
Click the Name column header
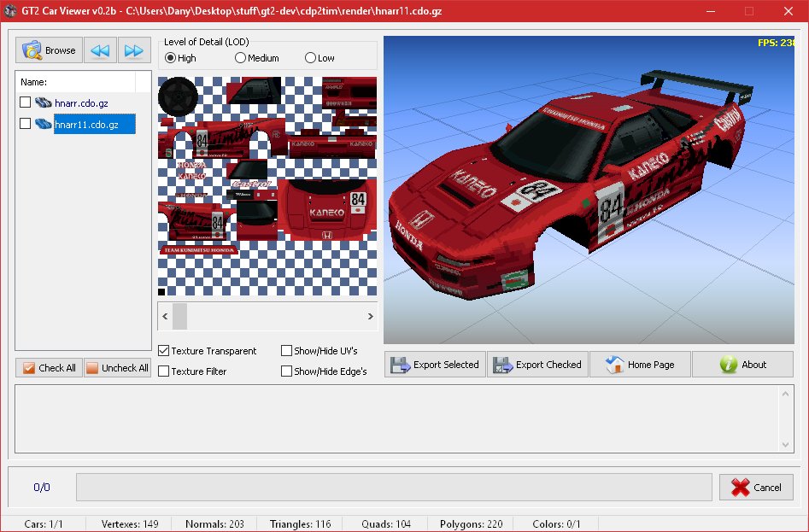click(x=76, y=82)
